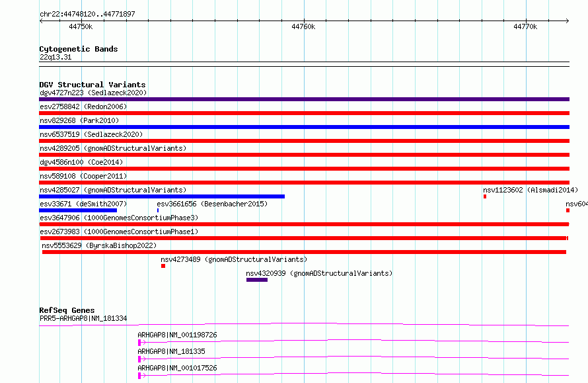Click the esv2758842 (Redon2006) label
The height and width of the screenshot is (383, 588).
83,106
